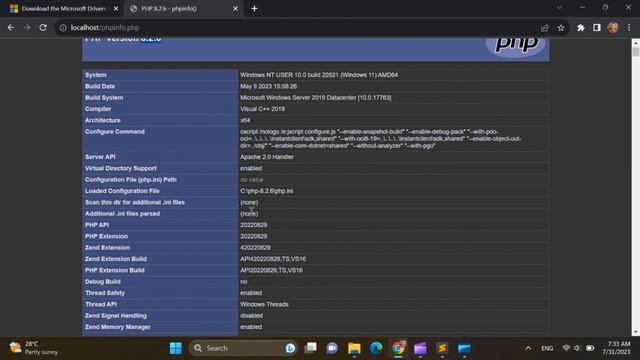Reload the phpinfo page
Viewport: 640px width, 360px height.
click(x=43, y=28)
